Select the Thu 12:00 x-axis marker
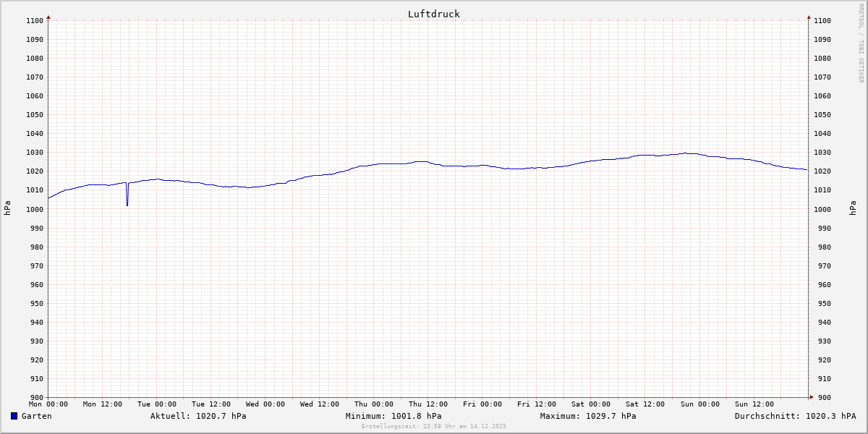Image resolution: width=868 pixels, height=434 pixels. coord(427,404)
